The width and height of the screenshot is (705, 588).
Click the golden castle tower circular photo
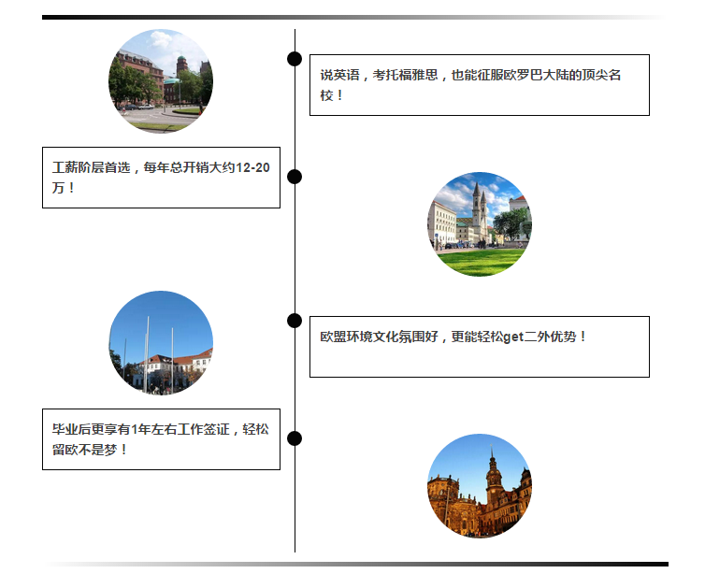pos(480,486)
